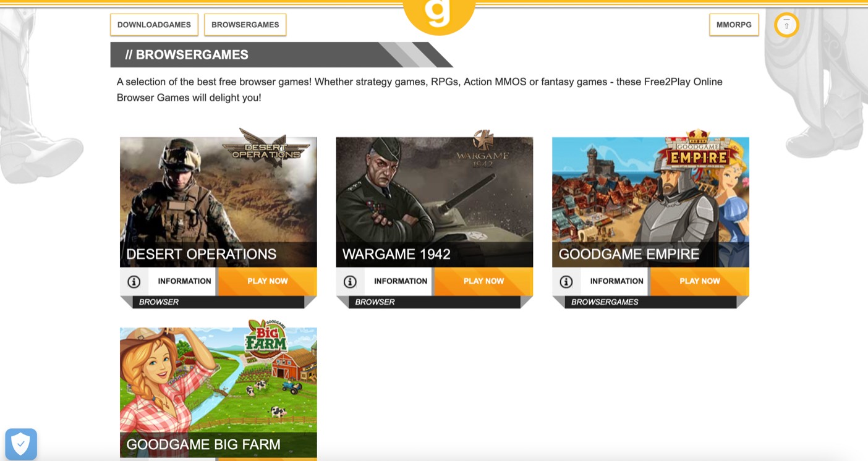This screenshot has width=868, height=461.
Task: Click the // BROWSERGAMES section heading
Action: tap(187, 54)
